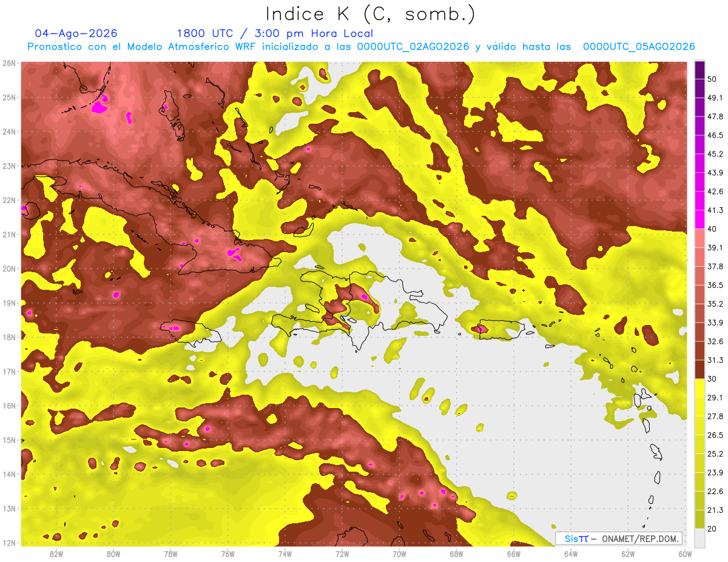
Task: Click the colorbar label "41.3"
Action: pos(714,210)
